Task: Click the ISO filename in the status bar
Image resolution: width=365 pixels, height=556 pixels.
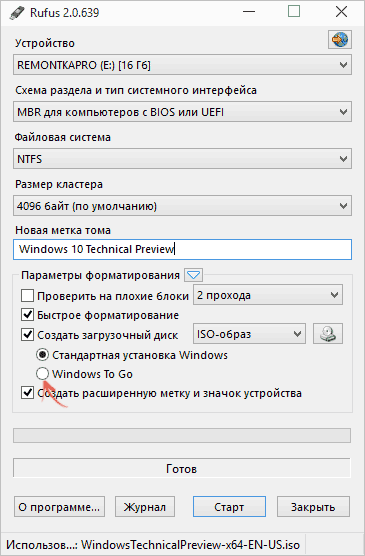Action: click(x=190, y=545)
